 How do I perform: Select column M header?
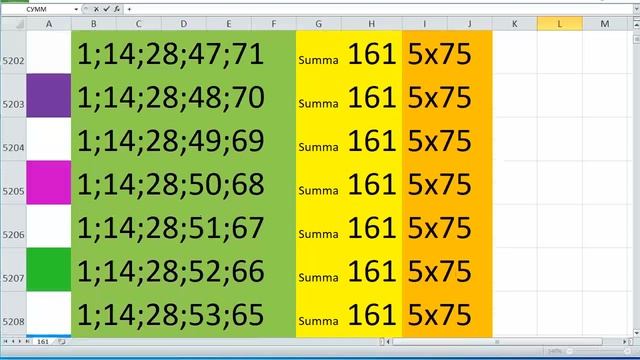point(604,24)
